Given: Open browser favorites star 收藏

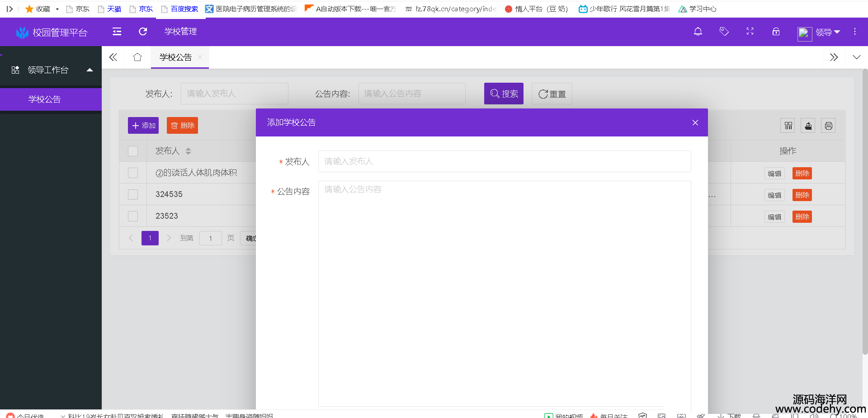Looking at the screenshot, I should [37, 9].
